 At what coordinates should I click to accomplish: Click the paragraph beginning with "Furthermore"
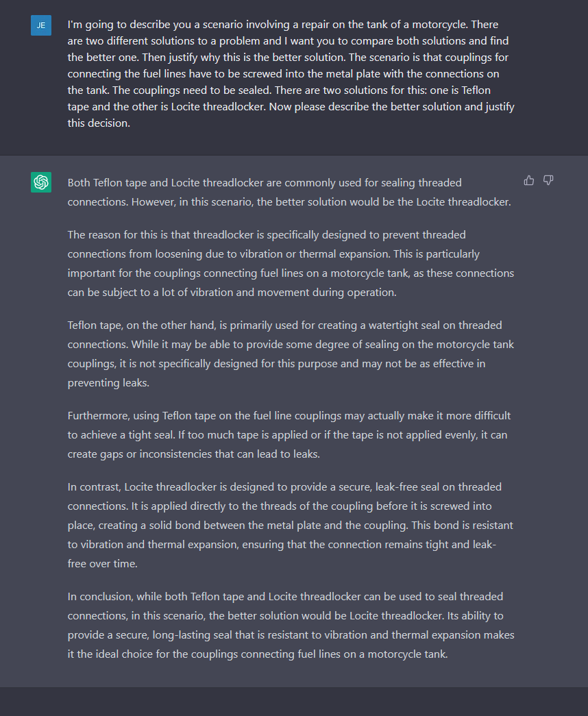[x=291, y=435]
